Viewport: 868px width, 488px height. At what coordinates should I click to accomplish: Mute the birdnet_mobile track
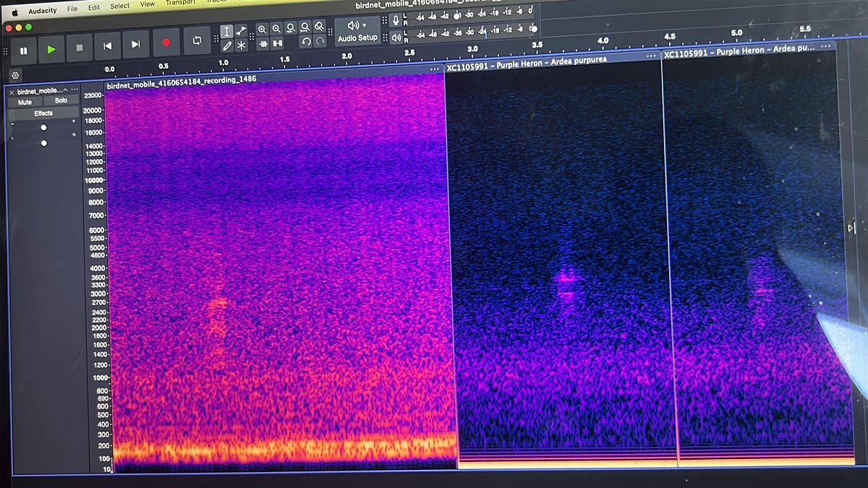(x=25, y=103)
